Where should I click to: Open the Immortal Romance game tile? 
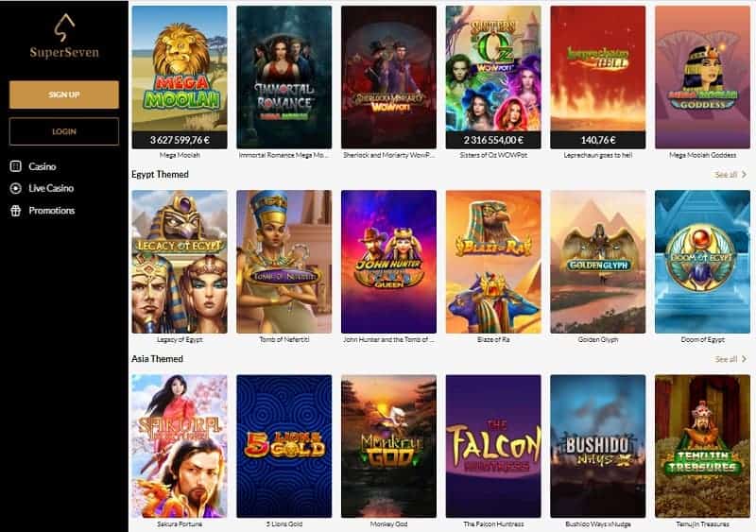pos(284,77)
